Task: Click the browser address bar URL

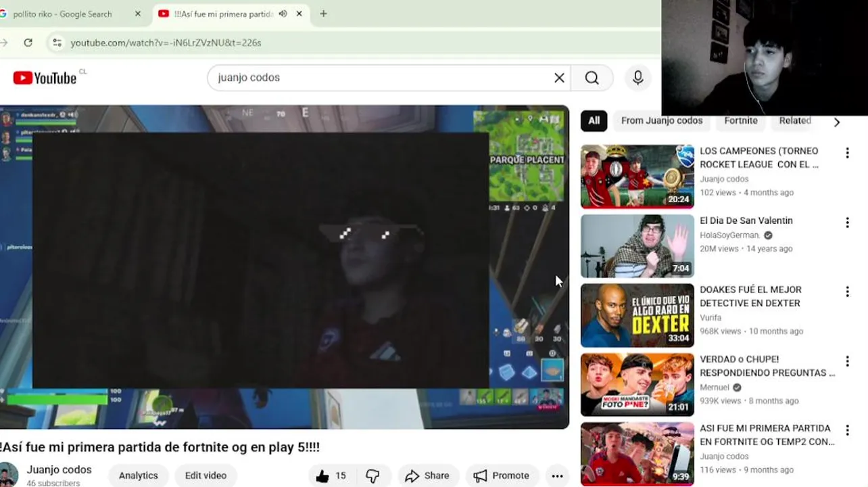Action: tap(166, 43)
